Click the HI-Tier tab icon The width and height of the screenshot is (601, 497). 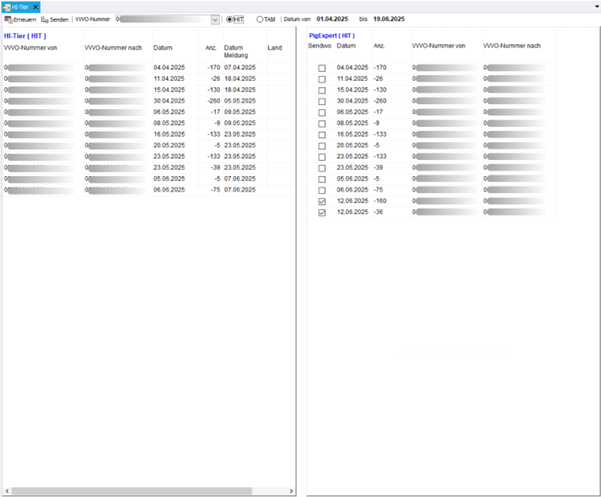pos(7,6)
